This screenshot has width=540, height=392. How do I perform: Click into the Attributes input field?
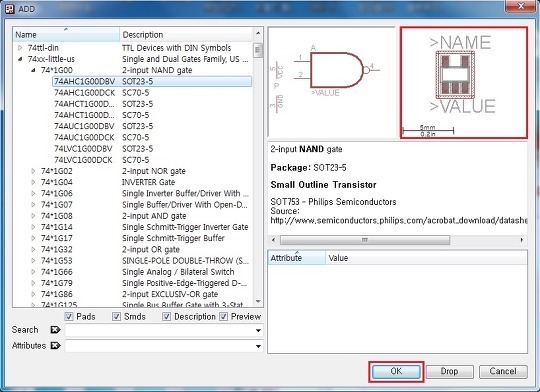pos(164,346)
